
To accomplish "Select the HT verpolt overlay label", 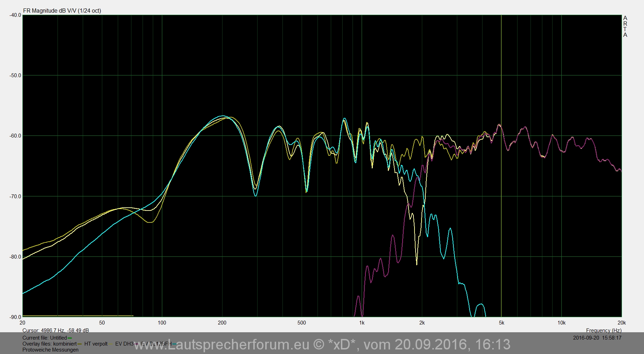I will pos(96,344).
